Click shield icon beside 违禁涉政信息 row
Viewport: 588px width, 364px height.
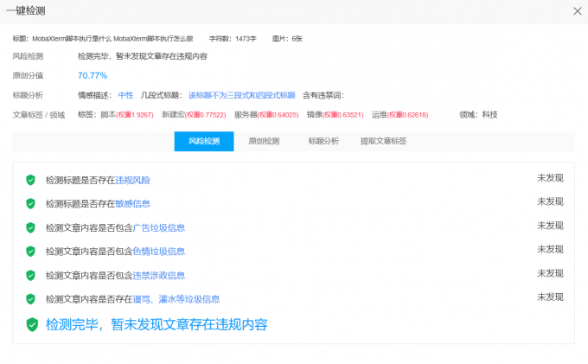point(30,275)
